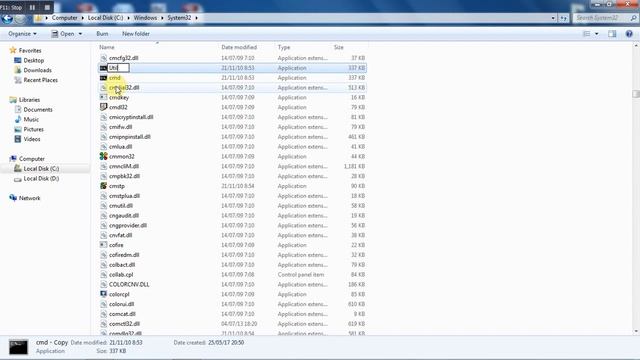Click the Open button in toolbar

pyautogui.click(x=63, y=34)
